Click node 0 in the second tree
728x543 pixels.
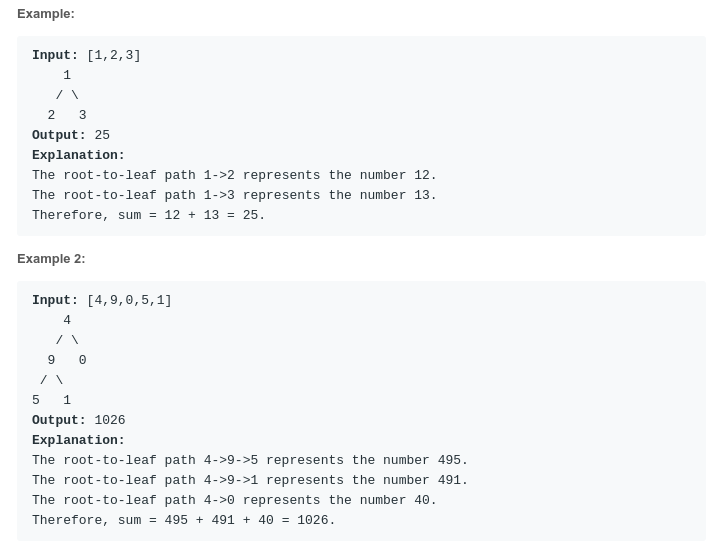click(82, 360)
